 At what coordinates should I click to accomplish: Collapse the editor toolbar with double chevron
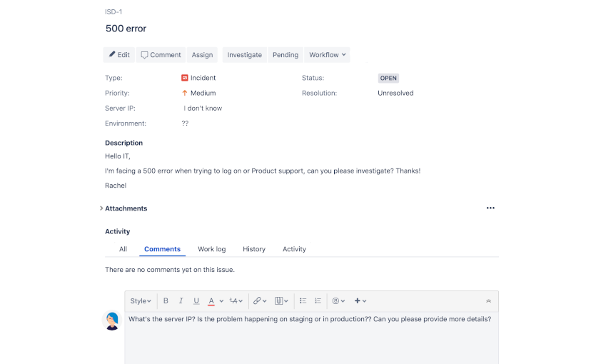point(488,300)
